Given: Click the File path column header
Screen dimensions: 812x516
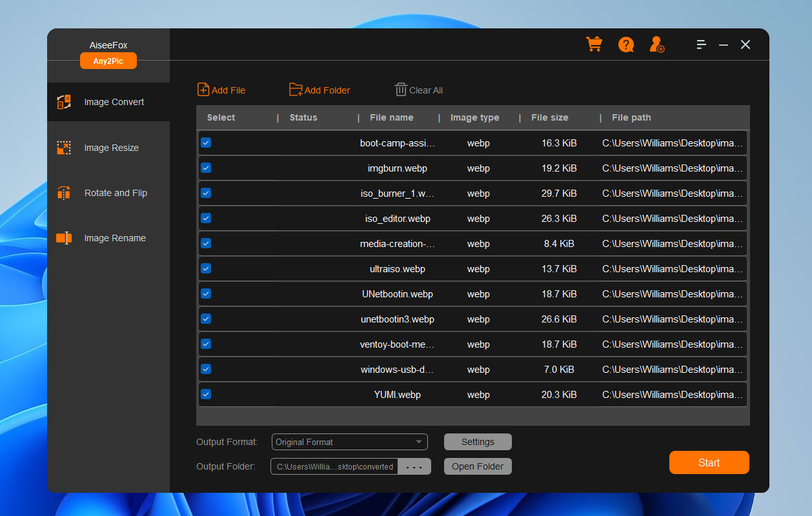Looking at the screenshot, I should (631, 117).
